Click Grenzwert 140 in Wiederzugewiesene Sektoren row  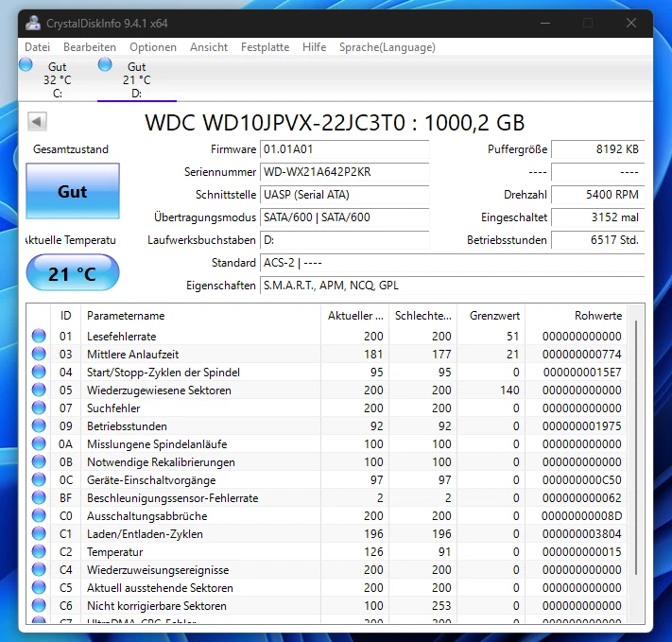509,390
